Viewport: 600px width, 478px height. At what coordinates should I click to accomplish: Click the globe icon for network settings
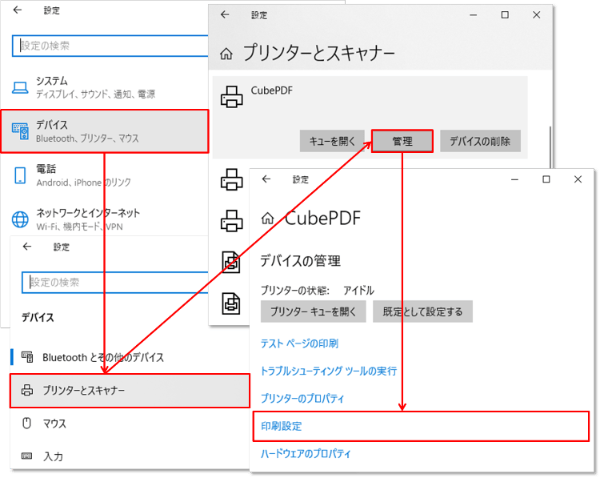click(x=20, y=219)
